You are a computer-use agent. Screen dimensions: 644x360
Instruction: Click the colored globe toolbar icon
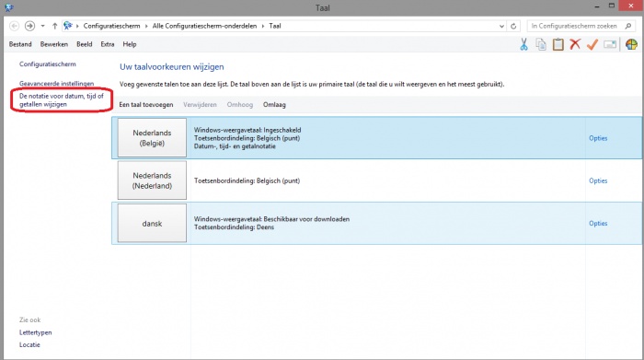(x=631, y=44)
